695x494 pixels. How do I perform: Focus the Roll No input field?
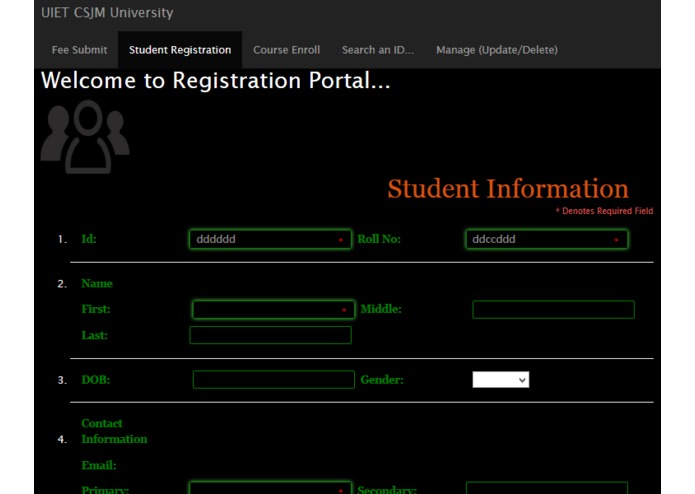[547, 239]
